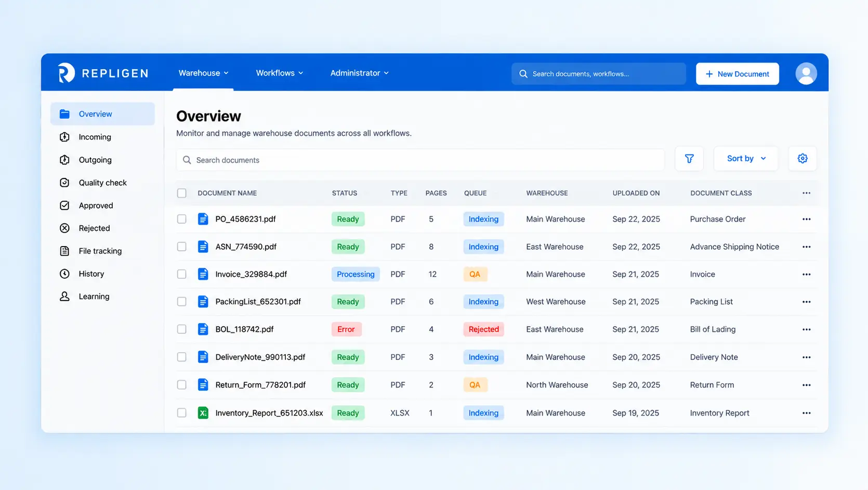The image size is (868, 490).
Task: Click the Repligen logo
Action: coord(103,73)
